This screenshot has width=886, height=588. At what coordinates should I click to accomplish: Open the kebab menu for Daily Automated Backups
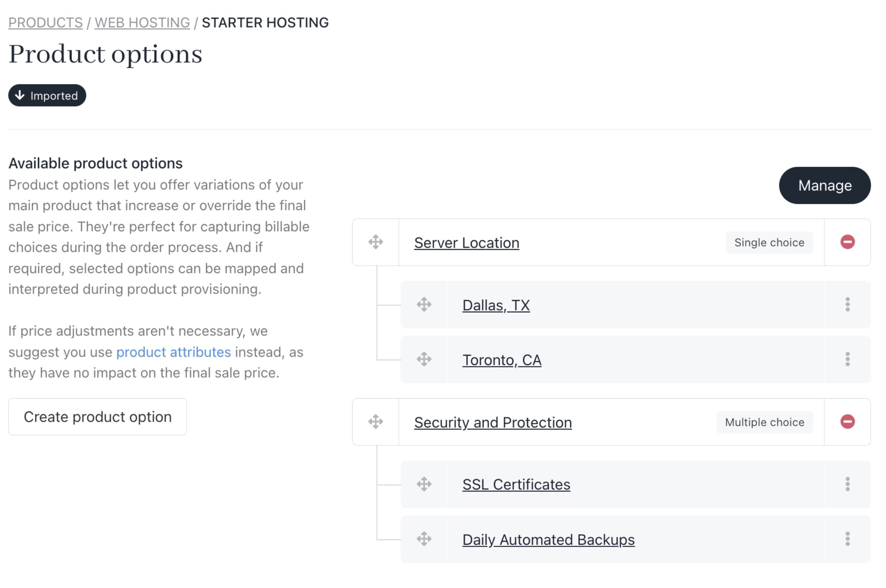(847, 539)
